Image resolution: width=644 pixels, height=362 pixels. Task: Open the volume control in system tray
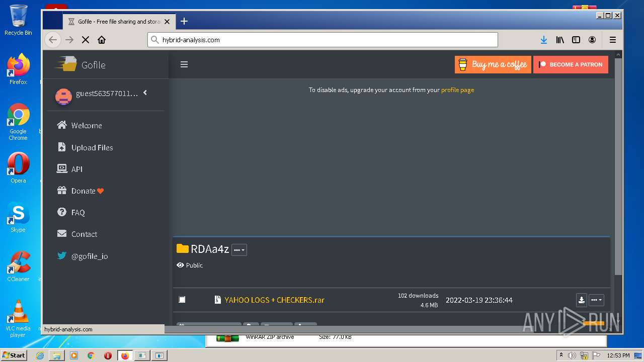pyautogui.click(x=572, y=355)
